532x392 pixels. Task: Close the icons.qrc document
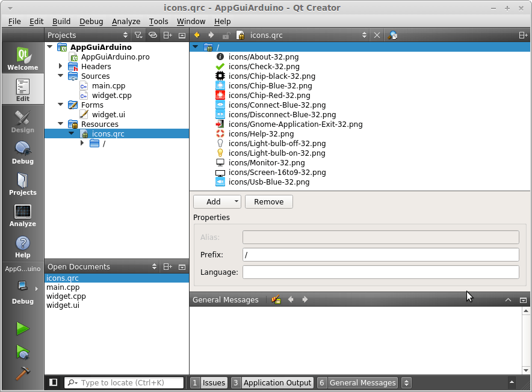pos(377,35)
